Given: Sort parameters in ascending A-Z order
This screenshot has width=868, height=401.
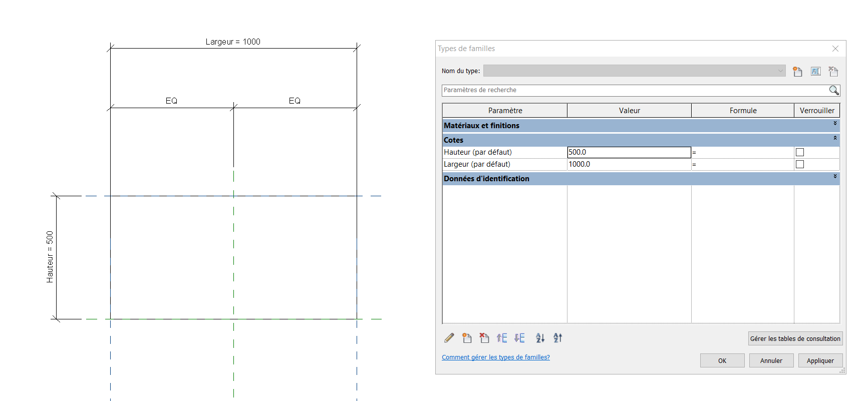Looking at the screenshot, I should [540, 338].
